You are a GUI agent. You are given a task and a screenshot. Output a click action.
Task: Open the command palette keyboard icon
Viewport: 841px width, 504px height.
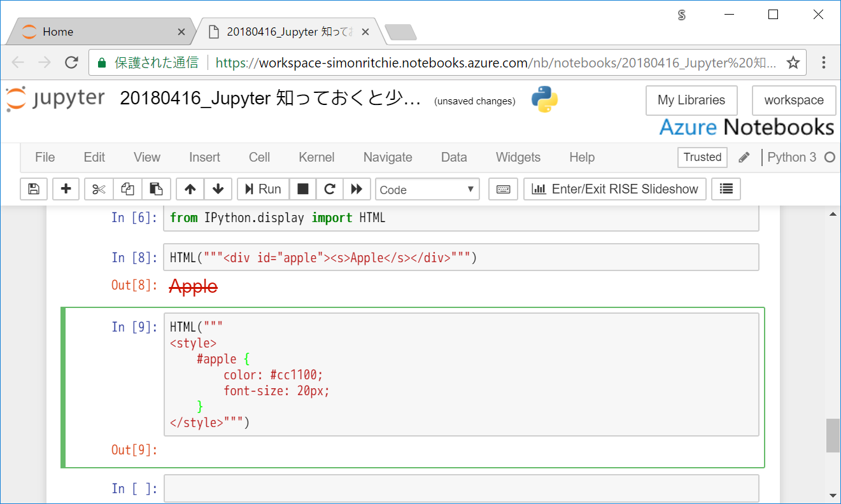click(503, 188)
